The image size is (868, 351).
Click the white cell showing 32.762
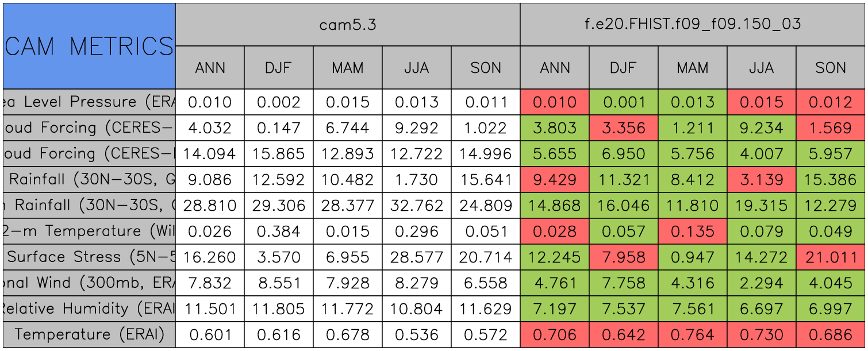click(x=416, y=205)
